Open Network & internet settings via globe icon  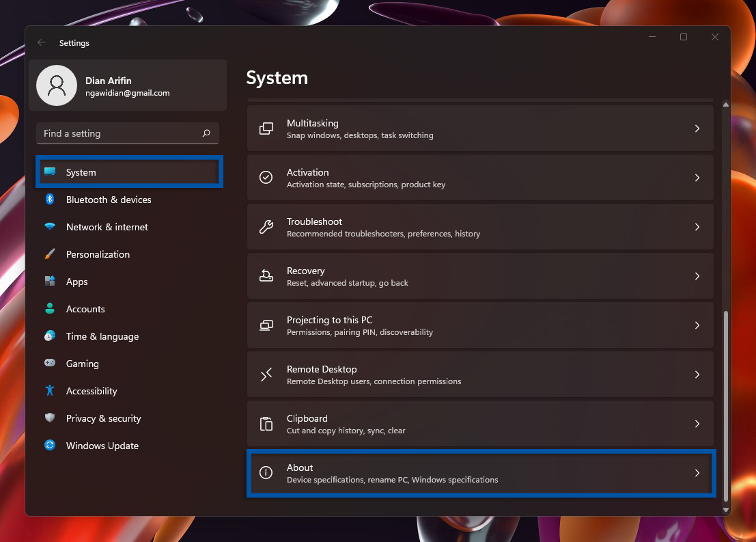[50, 226]
